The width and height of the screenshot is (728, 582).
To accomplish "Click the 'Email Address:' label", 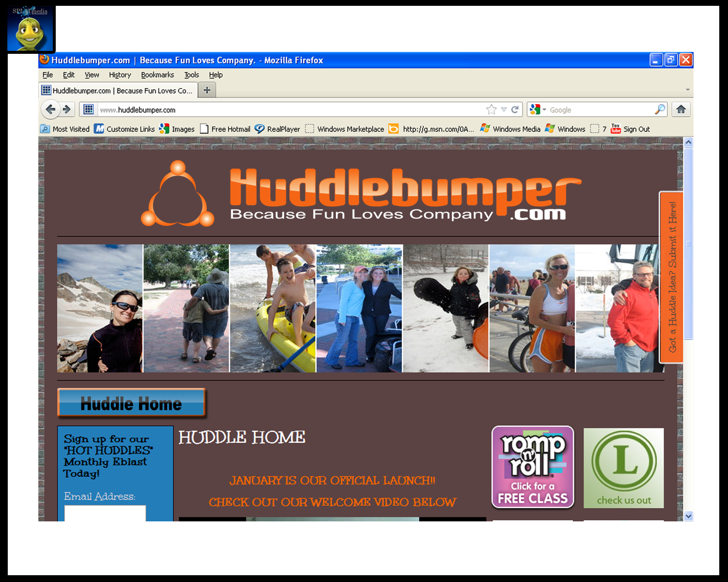I will click(99, 496).
